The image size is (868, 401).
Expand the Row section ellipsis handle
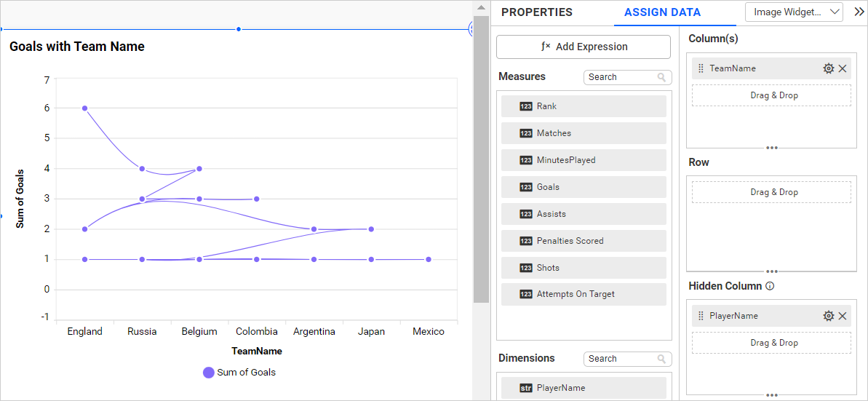click(771, 271)
